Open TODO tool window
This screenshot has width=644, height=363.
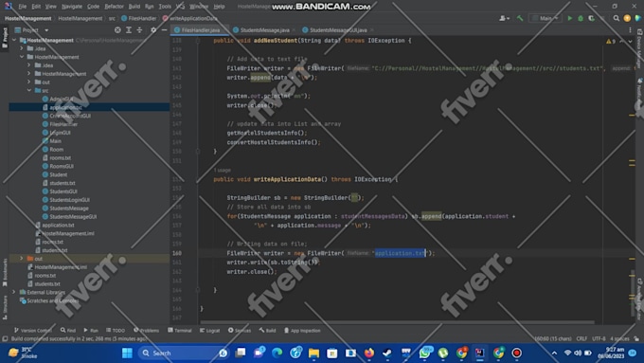click(x=116, y=331)
